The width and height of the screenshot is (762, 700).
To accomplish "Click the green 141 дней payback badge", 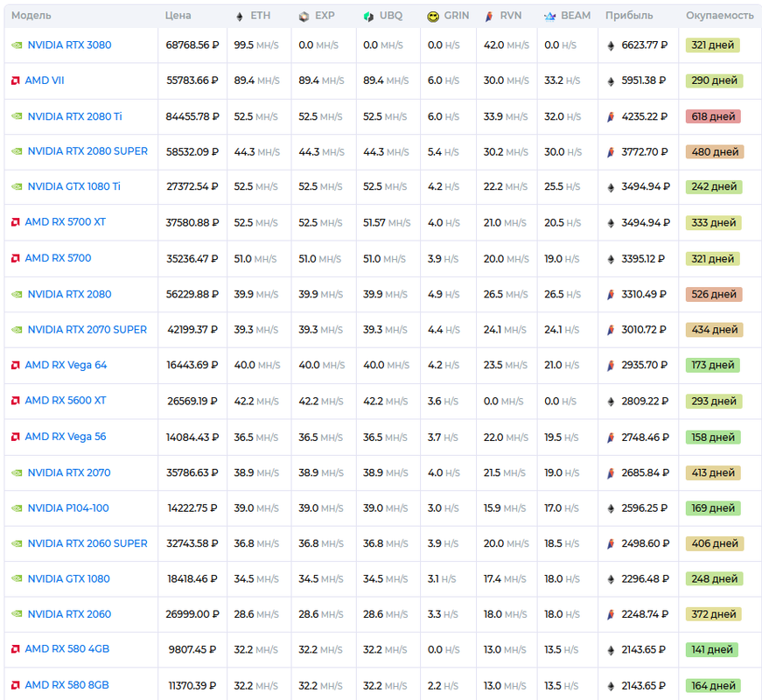I will point(712,650).
